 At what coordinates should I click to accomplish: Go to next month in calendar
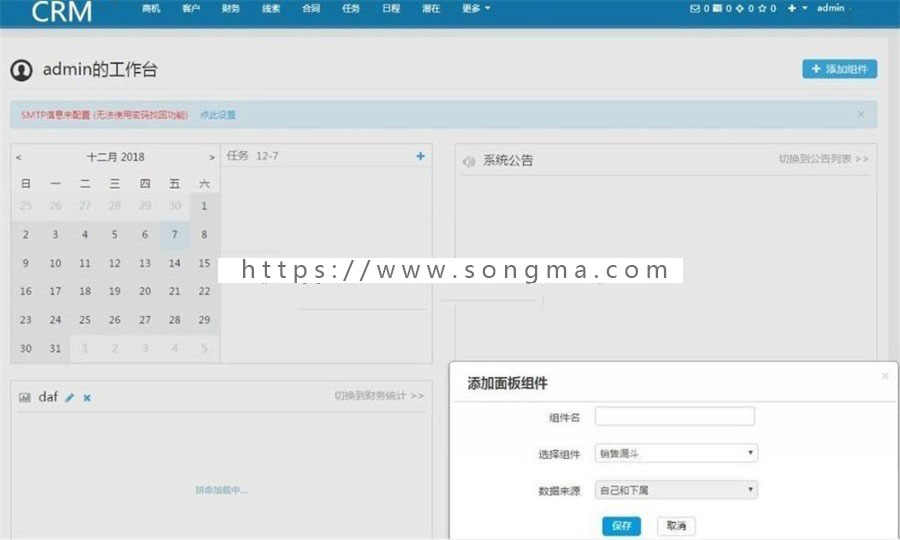point(212,157)
